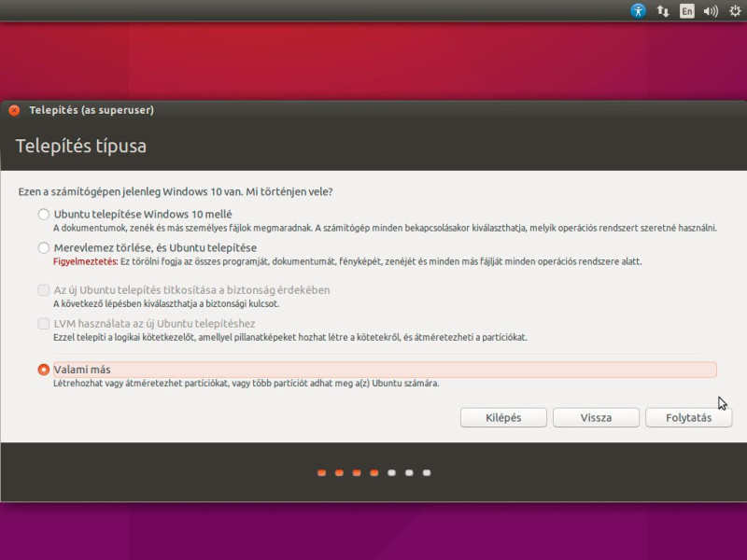
Task: Tick the Ubuntu telepítés titkosítása checkbox
Action: [x=43, y=290]
